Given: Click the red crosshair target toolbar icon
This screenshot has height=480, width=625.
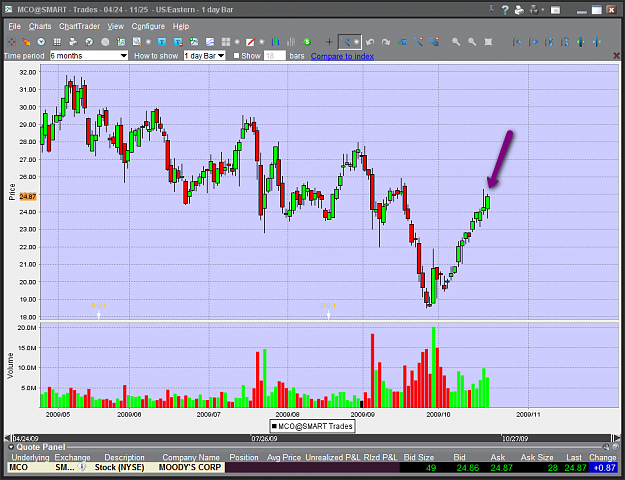Looking at the screenshot, I should point(12,42).
